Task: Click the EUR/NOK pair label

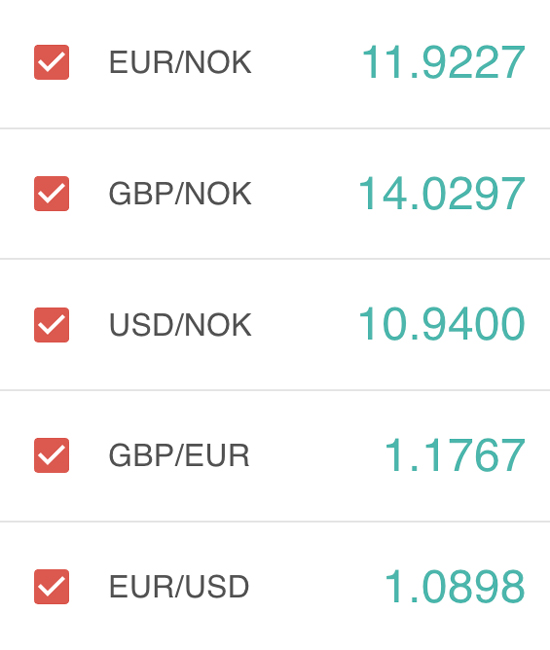Action: [180, 62]
